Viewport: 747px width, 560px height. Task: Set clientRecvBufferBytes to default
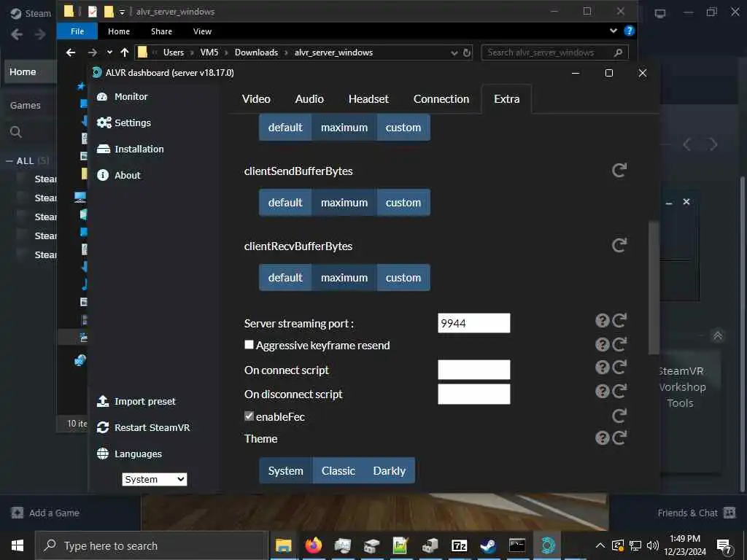285,278
